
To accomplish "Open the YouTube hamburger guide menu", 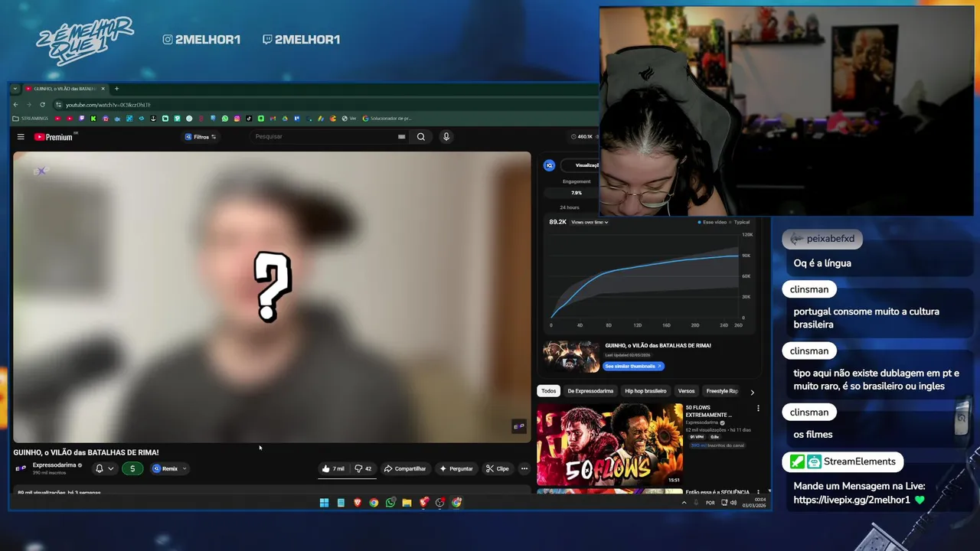I will [x=21, y=137].
